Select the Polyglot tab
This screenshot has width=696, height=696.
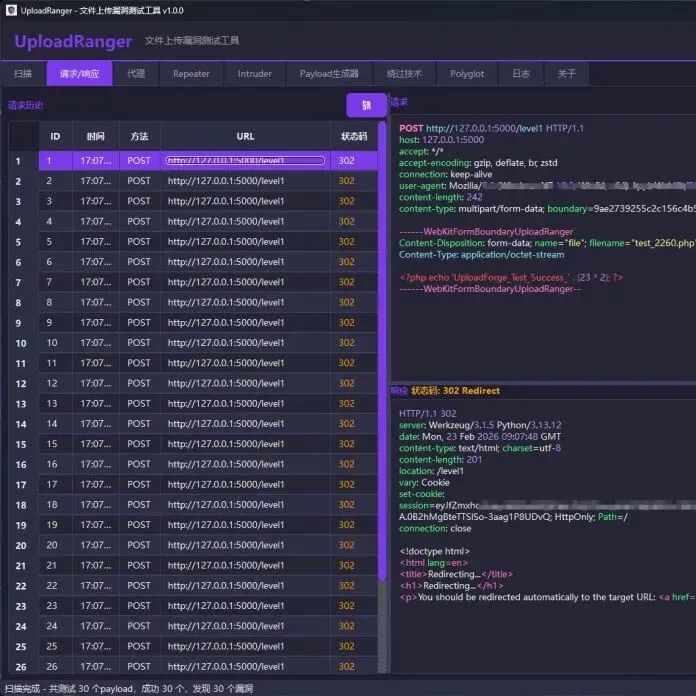[x=467, y=74]
